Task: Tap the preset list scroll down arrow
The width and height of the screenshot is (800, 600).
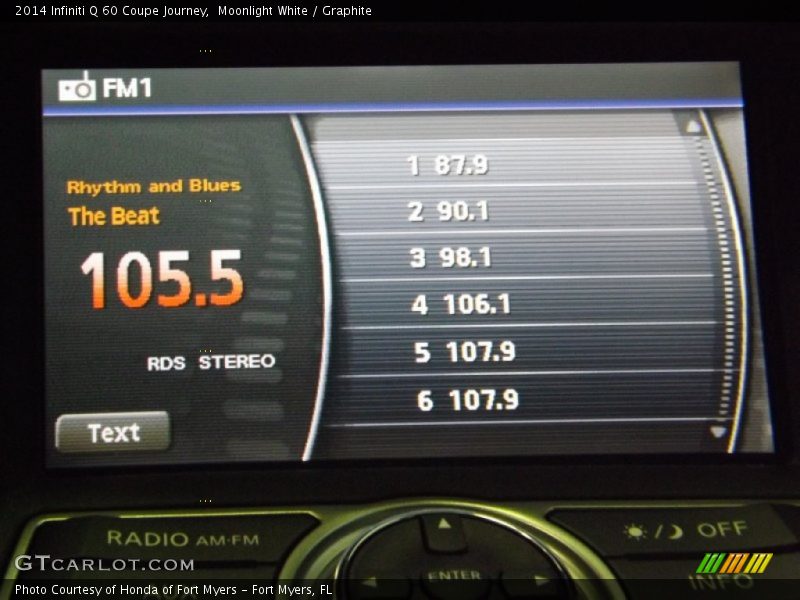Action: pyautogui.click(x=718, y=433)
